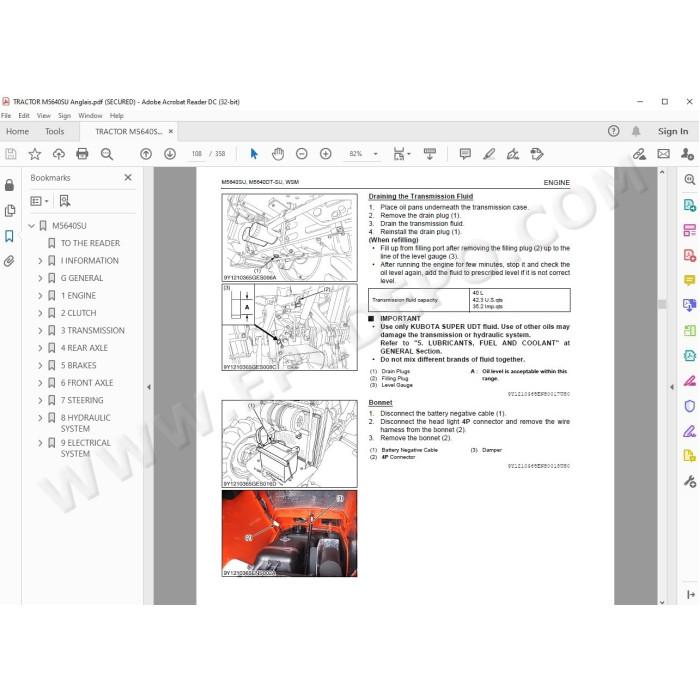700x700 pixels.
Task: Click the lock security settings icon
Action: [x=9, y=185]
